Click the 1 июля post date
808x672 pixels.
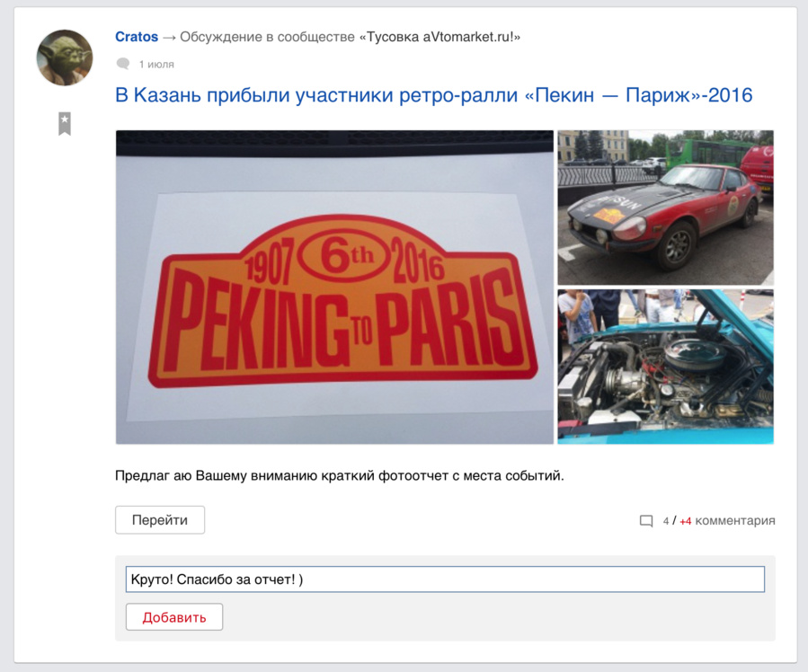(156, 65)
